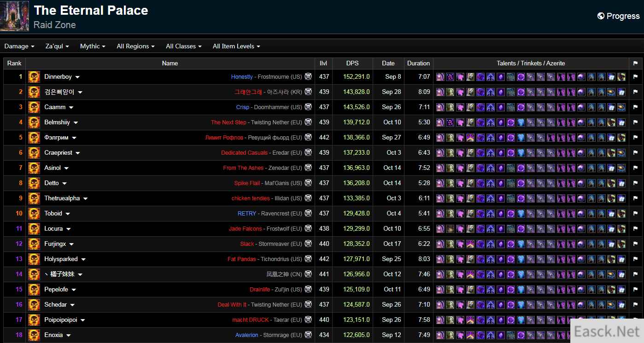
Task: Click the class icon next to Toboid
Action: 34,214
